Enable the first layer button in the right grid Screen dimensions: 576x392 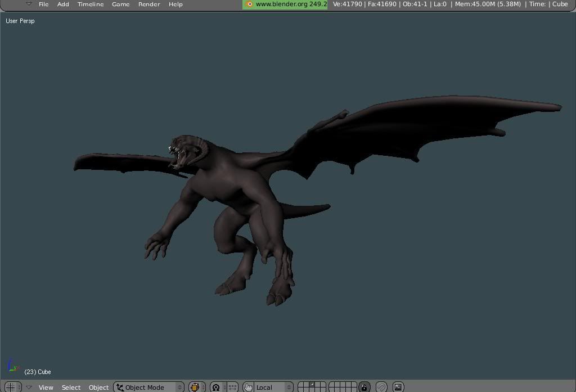click(x=332, y=385)
